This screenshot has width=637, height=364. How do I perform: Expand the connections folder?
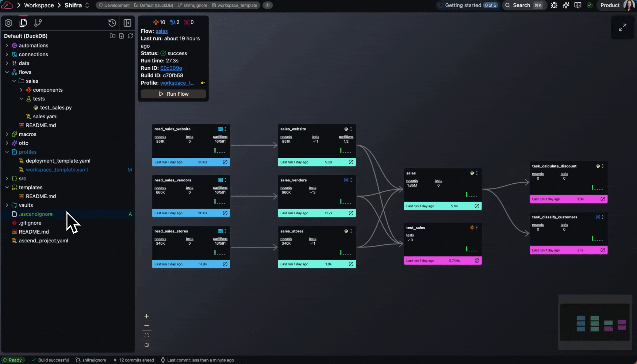pyautogui.click(x=7, y=54)
